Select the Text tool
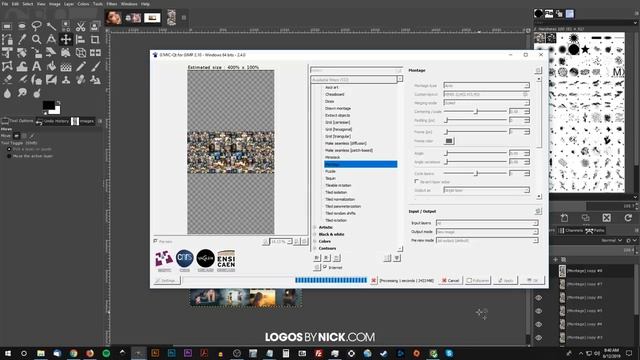This screenshot has height=360, width=640. [x=36, y=66]
